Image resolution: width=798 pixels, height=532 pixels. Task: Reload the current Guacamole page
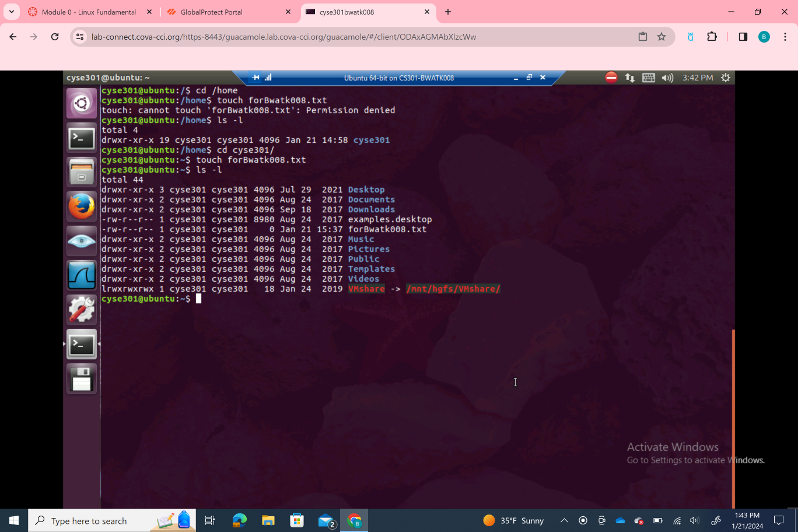click(55, 37)
